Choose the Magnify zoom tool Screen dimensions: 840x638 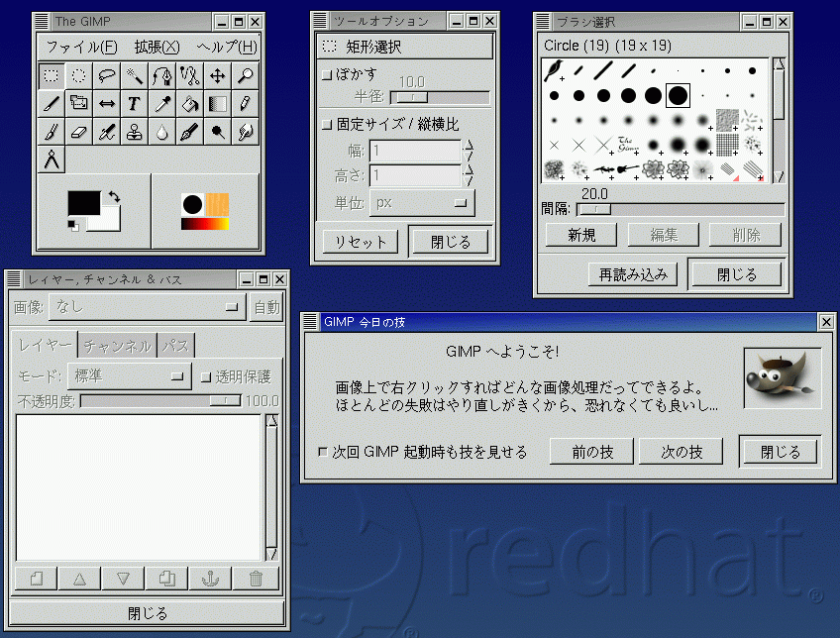[246, 75]
